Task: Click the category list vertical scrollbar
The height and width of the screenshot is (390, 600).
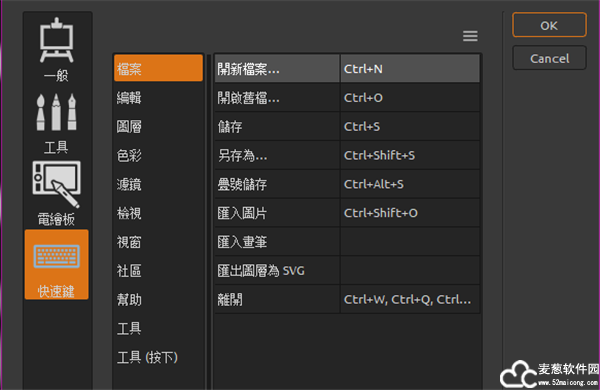Action: click(x=209, y=222)
